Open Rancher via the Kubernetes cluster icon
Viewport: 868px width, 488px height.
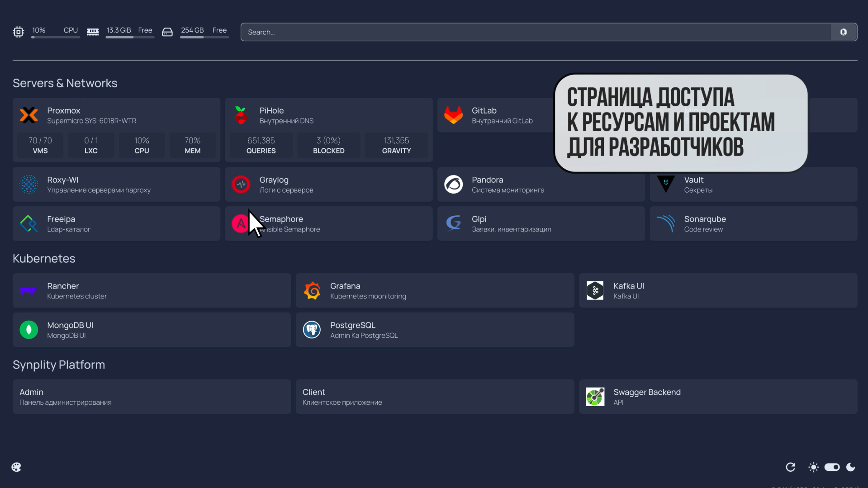28,290
